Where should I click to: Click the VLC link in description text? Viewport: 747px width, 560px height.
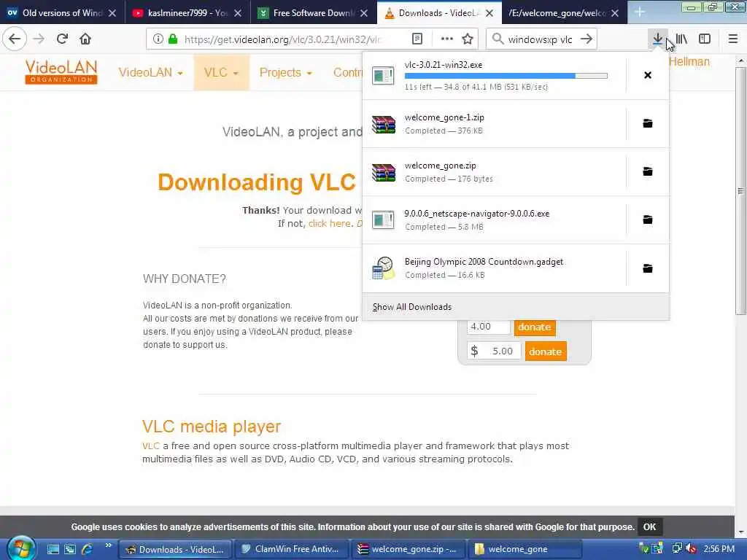(x=150, y=446)
